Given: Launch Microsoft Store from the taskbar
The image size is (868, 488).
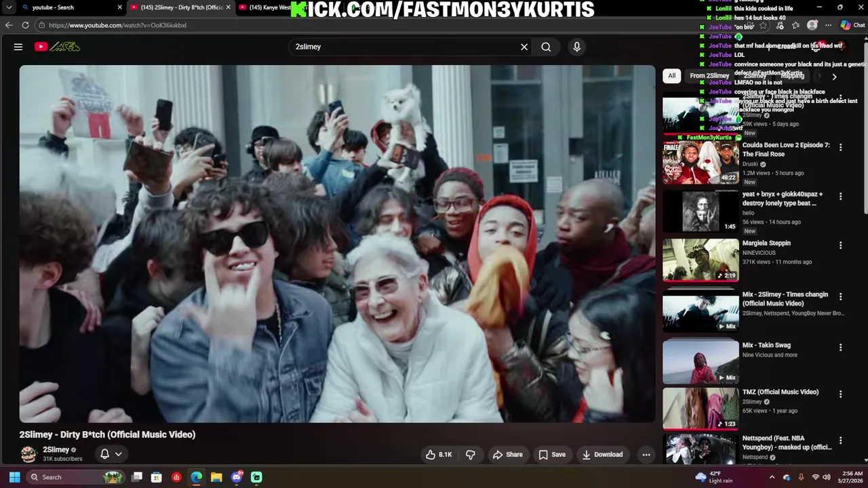Looking at the screenshot, I should coord(157,477).
